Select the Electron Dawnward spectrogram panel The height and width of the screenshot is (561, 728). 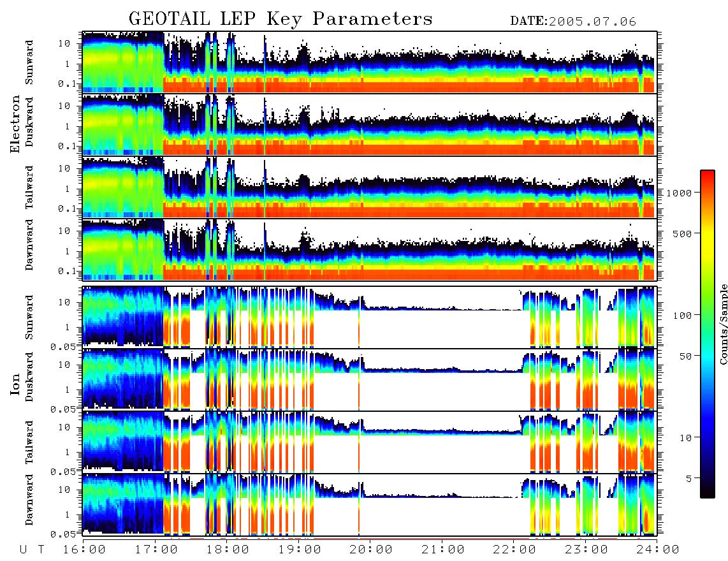370,249
